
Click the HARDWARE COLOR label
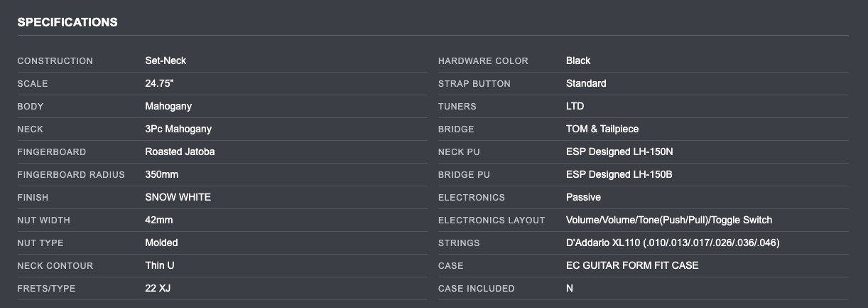point(483,61)
